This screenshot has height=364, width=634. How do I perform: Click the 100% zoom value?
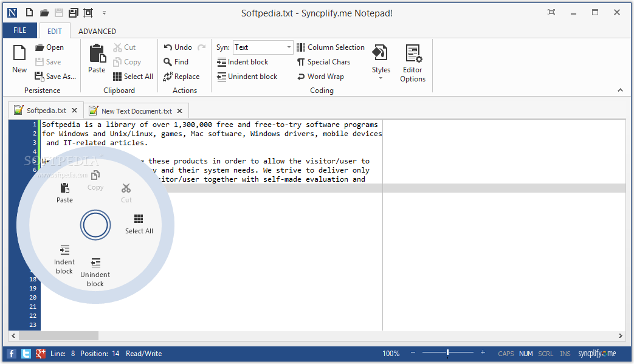point(391,354)
